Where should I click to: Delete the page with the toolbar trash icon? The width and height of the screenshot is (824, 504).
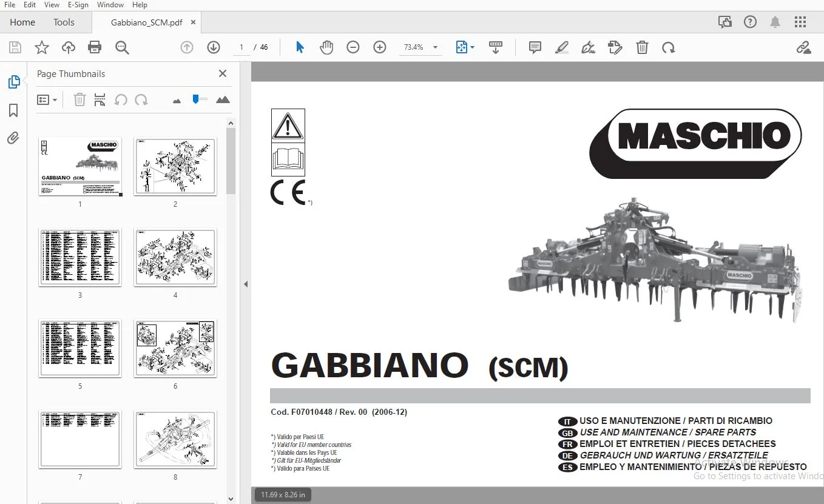coord(642,47)
